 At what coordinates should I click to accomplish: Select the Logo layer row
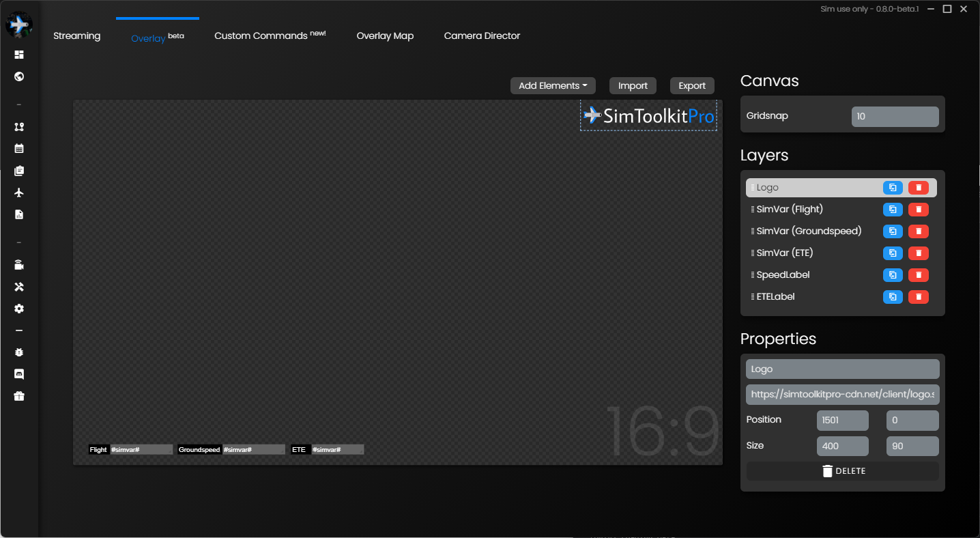point(841,188)
